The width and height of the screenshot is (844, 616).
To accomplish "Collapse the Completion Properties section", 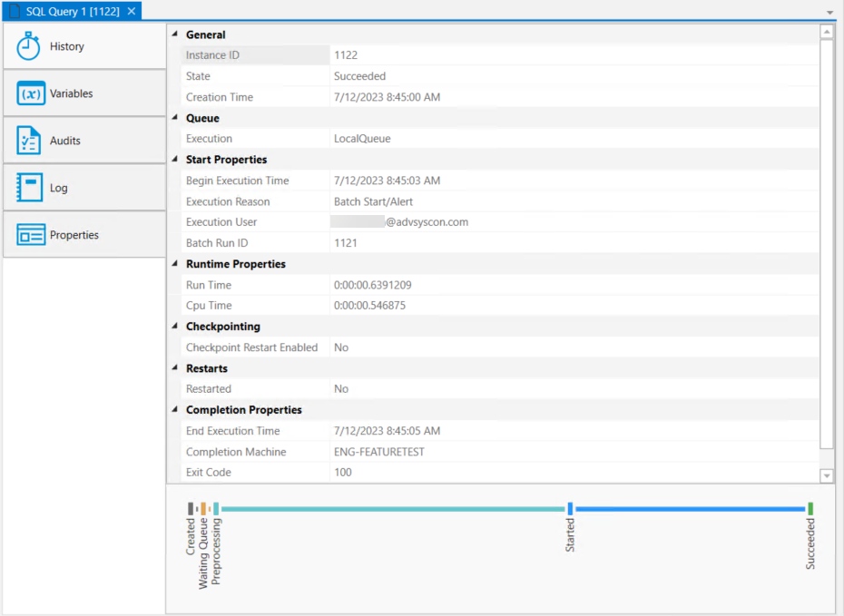I will [175, 410].
